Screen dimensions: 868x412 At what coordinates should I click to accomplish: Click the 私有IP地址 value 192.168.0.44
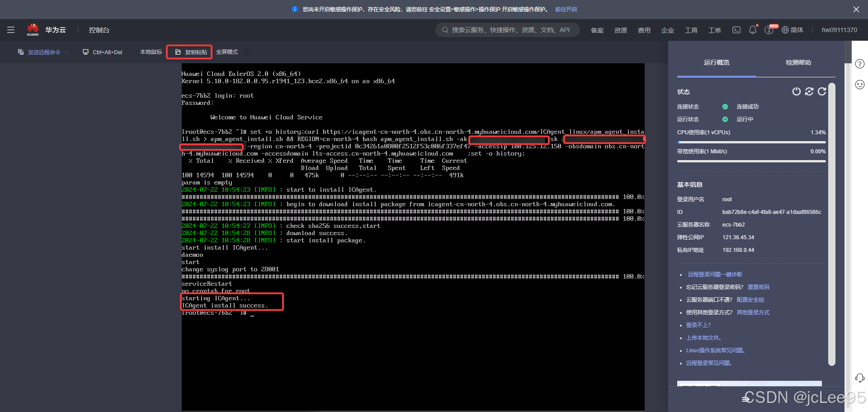(x=738, y=250)
